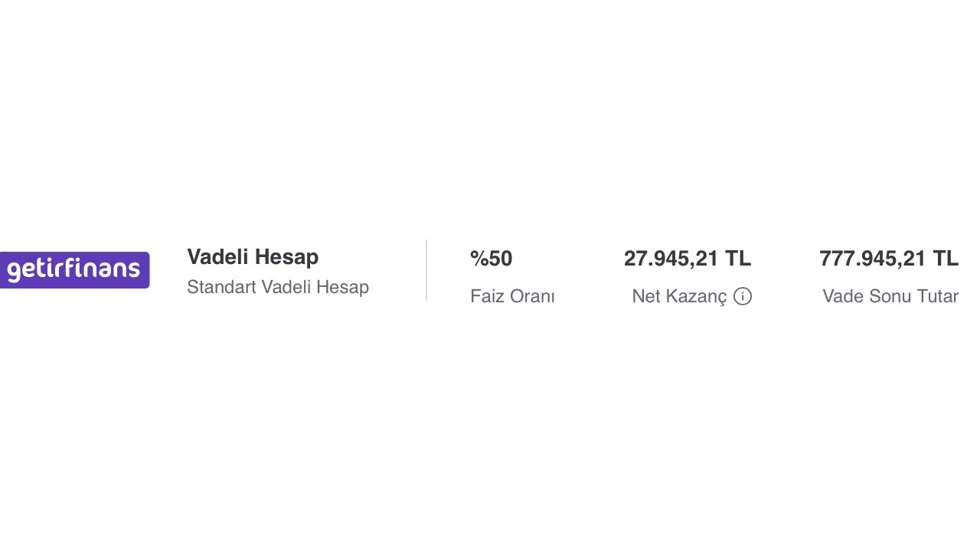Click the Vade Sonu Tutar label
This screenshot has width=980, height=551.
[890, 296]
